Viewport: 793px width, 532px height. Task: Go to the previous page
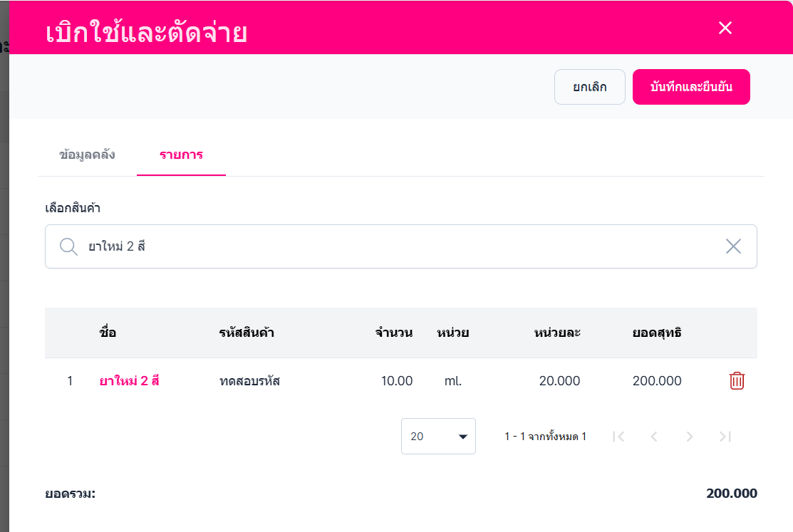pos(654,437)
